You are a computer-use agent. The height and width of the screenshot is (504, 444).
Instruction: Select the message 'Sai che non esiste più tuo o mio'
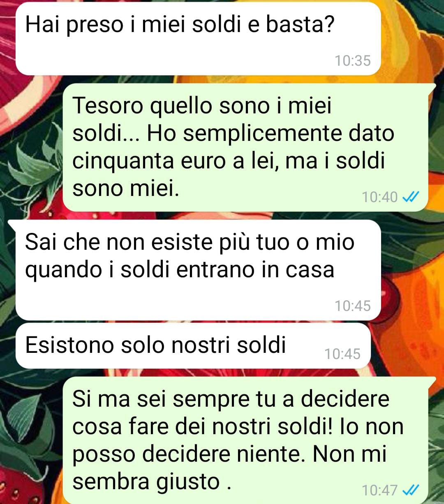198,270
